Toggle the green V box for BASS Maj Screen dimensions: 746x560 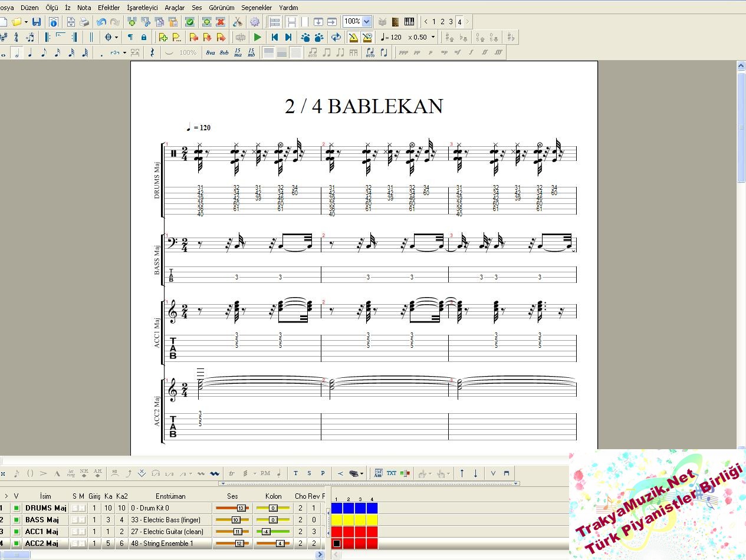(x=17, y=520)
